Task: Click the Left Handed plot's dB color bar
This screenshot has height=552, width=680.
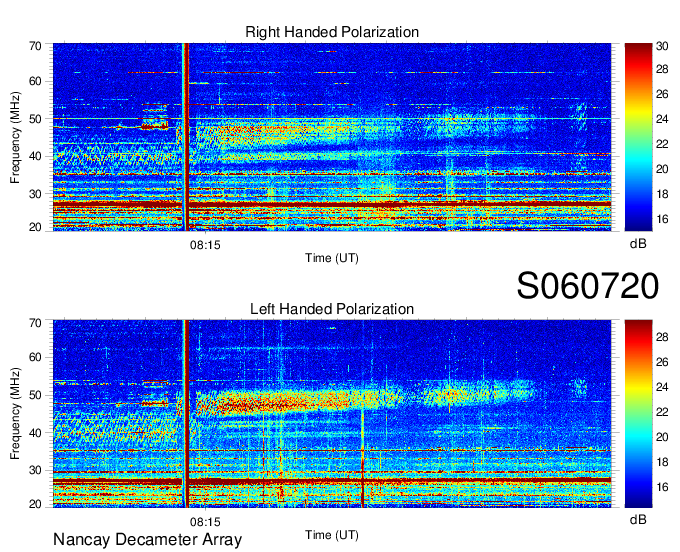Action: point(638,414)
